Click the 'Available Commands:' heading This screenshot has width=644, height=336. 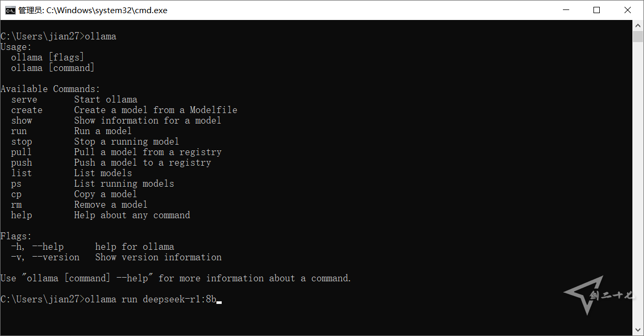50,89
